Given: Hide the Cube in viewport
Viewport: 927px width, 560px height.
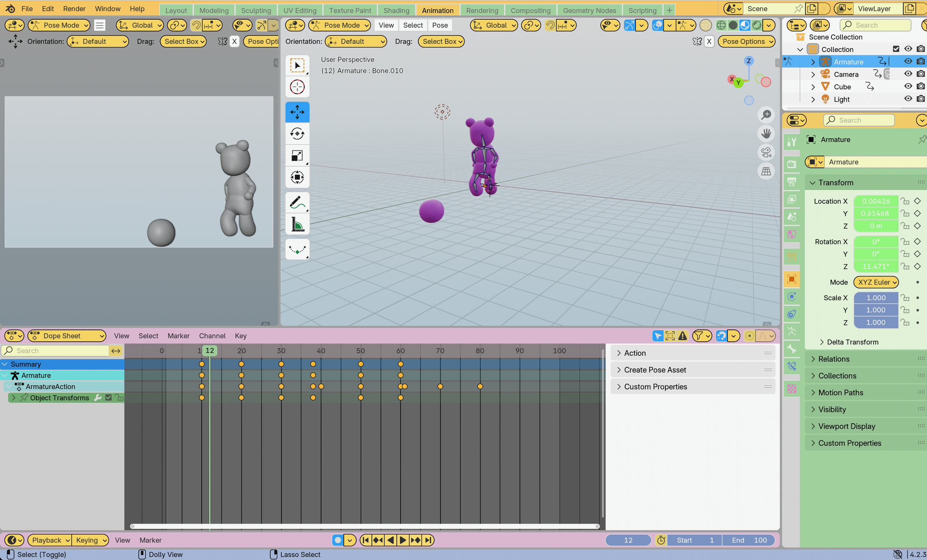Looking at the screenshot, I should coord(908,86).
